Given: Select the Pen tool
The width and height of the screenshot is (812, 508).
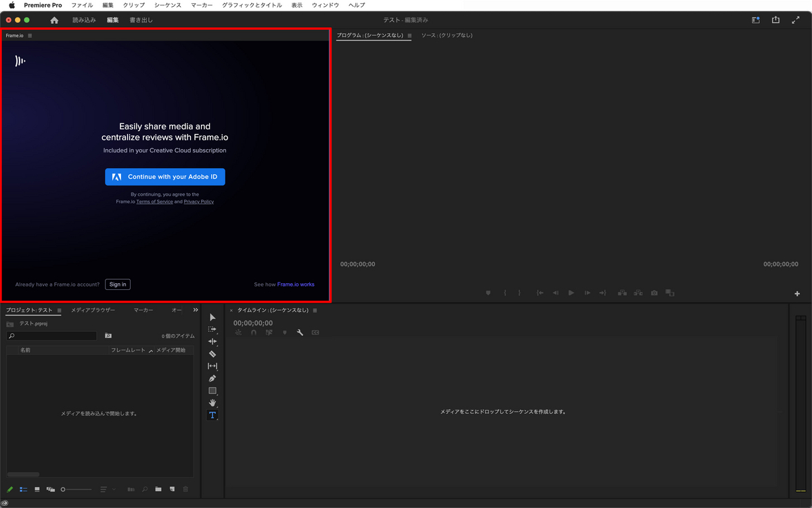Looking at the screenshot, I should pyautogui.click(x=212, y=378).
